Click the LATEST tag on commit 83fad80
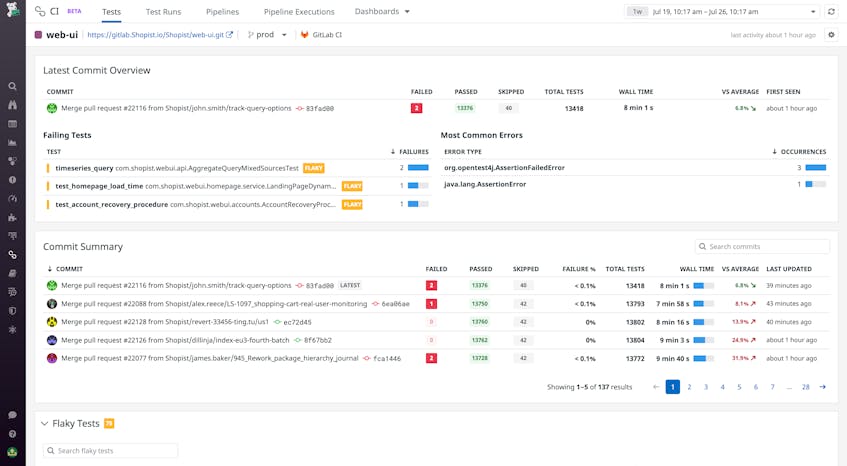This screenshot has width=847, height=466. [x=350, y=285]
